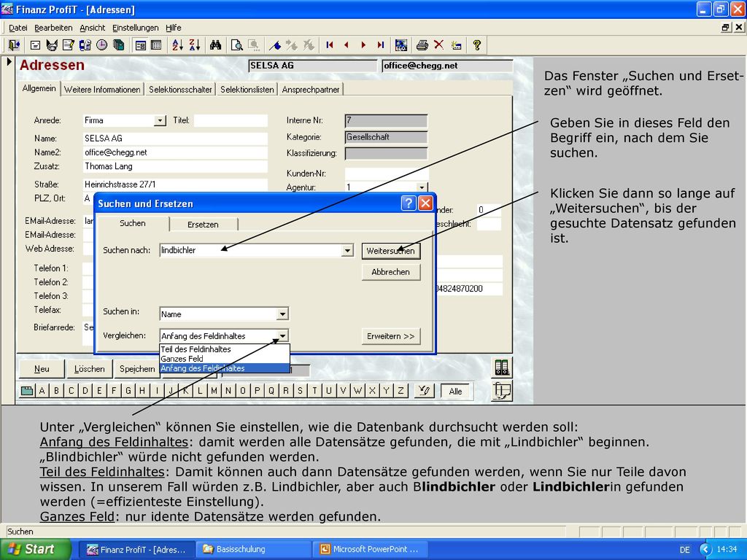This screenshot has width=747, height=560.
Task: Open the Datei menu
Action: 18,28
